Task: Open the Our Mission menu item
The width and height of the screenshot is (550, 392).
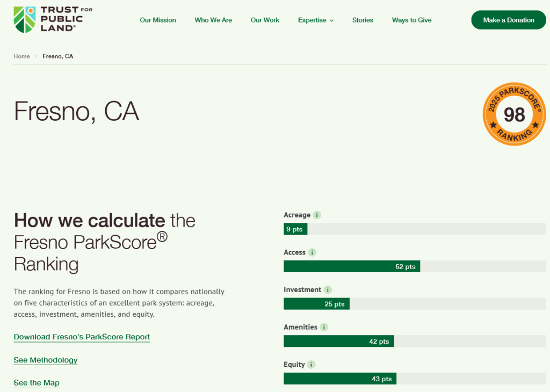Action: pyautogui.click(x=158, y=20)
